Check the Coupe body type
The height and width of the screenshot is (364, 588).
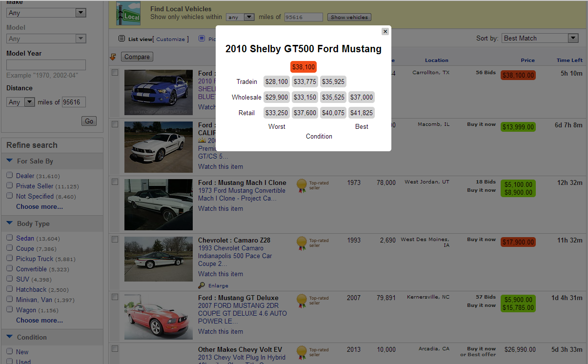point(9,248)
